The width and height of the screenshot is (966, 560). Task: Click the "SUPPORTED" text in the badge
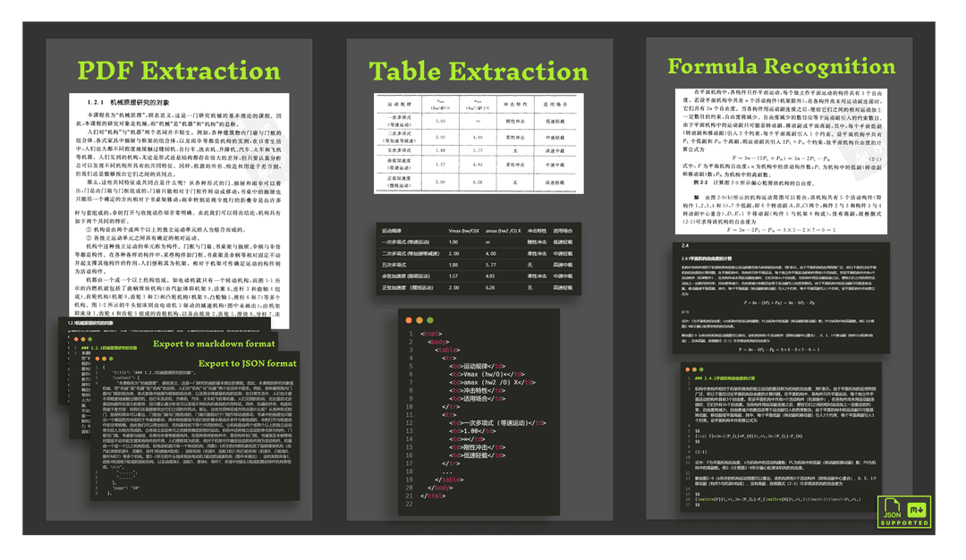click(904, 523)
